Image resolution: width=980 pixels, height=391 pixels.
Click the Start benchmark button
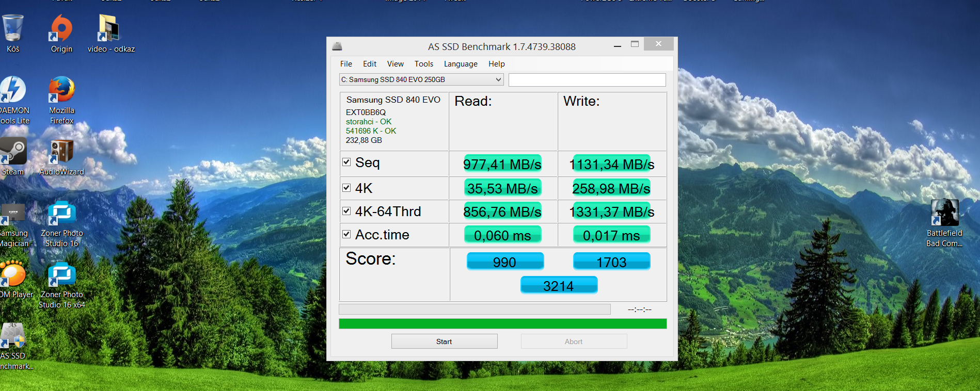coord(444,341)
